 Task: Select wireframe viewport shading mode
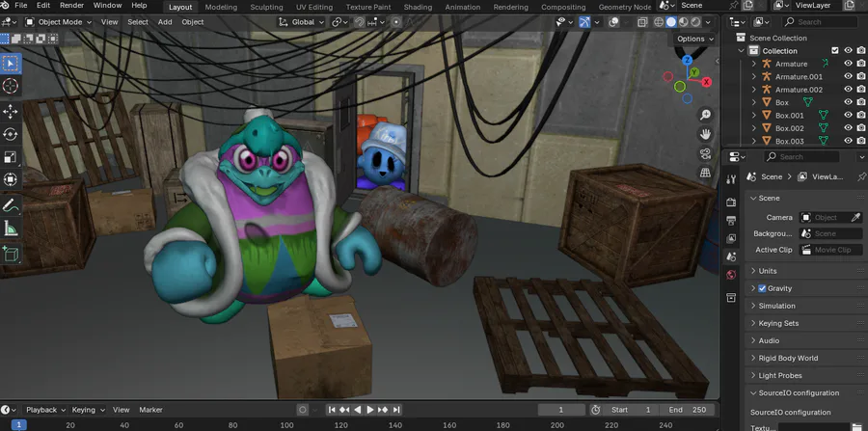(x=659, y=22)
